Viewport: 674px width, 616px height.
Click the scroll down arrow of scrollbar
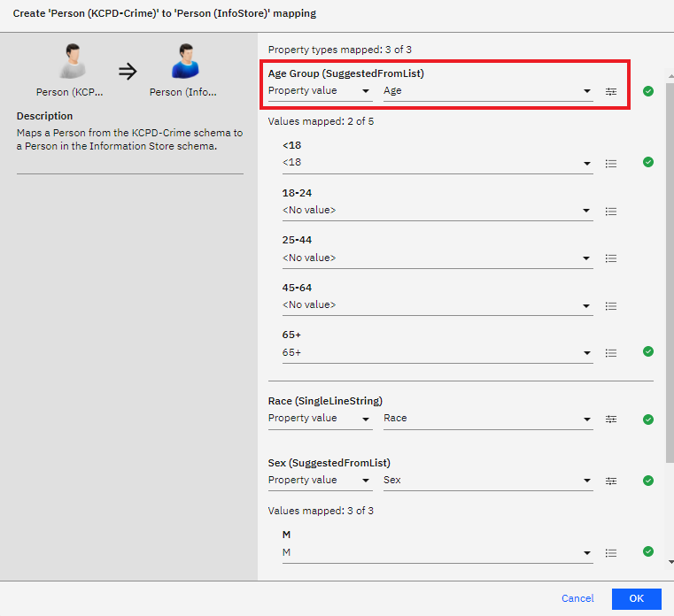670,562
